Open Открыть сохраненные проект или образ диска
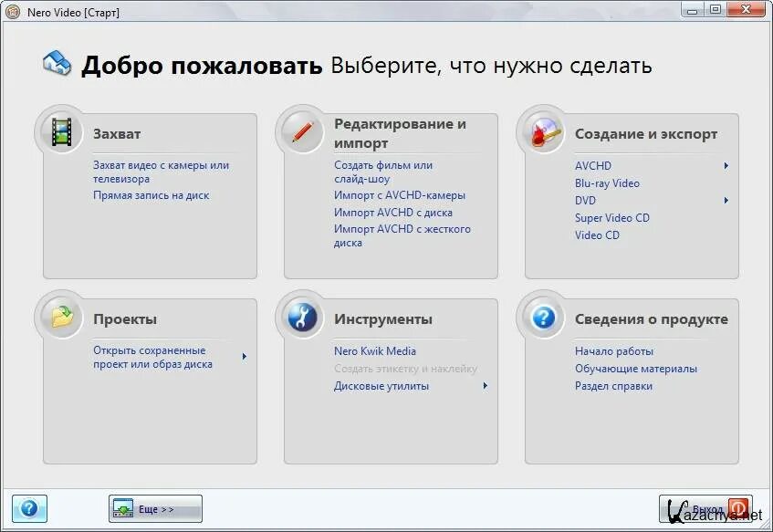Viewport: 773px width, 532px height. coord(152,357)
